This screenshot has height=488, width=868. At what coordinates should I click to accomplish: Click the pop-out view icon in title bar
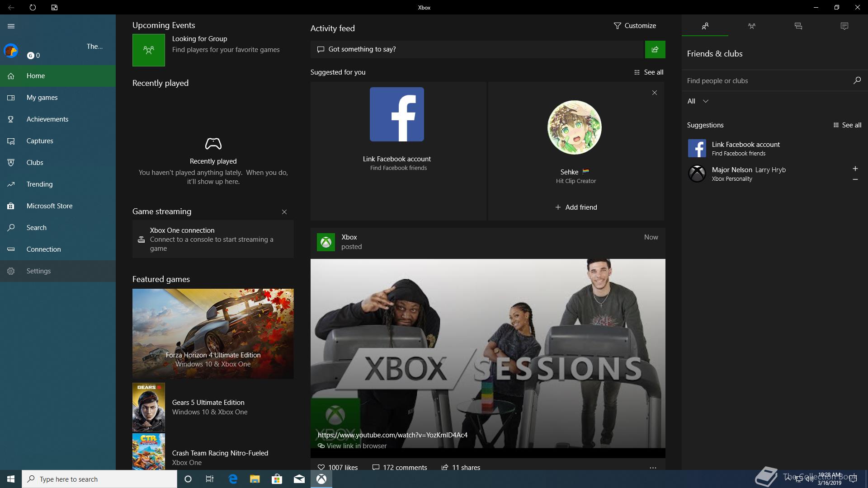pyautogui.click(x=54, y=7)
